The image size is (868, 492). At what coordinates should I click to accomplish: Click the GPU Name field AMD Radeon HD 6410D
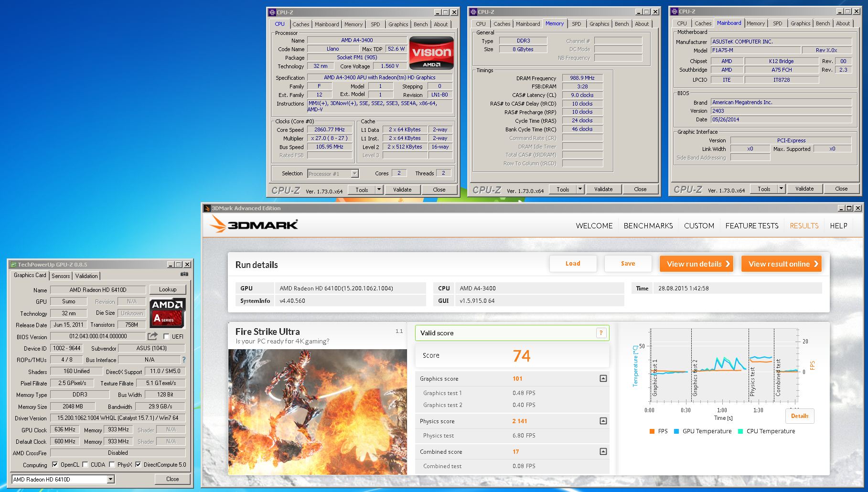(98, 290)
